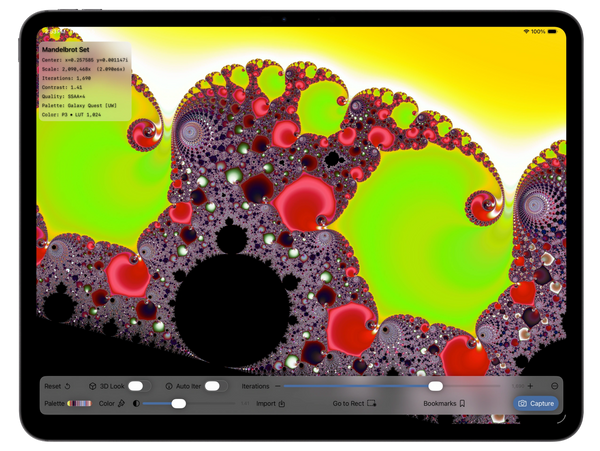Decrease iterations with the minus button
The image size is (600, 451).
pyautogui.click(x=277, y=386)
